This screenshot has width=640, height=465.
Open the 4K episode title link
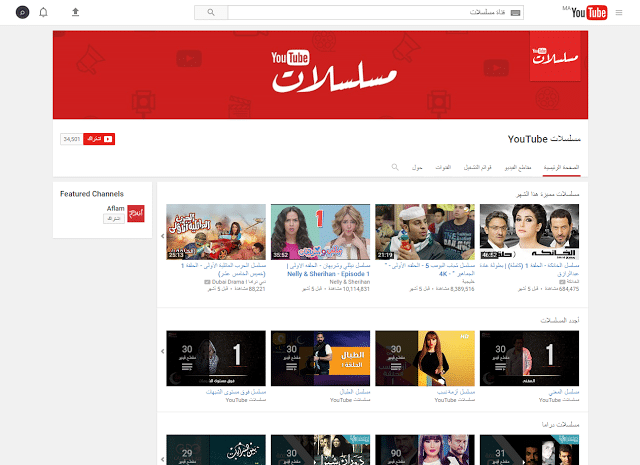click(429, 270)
